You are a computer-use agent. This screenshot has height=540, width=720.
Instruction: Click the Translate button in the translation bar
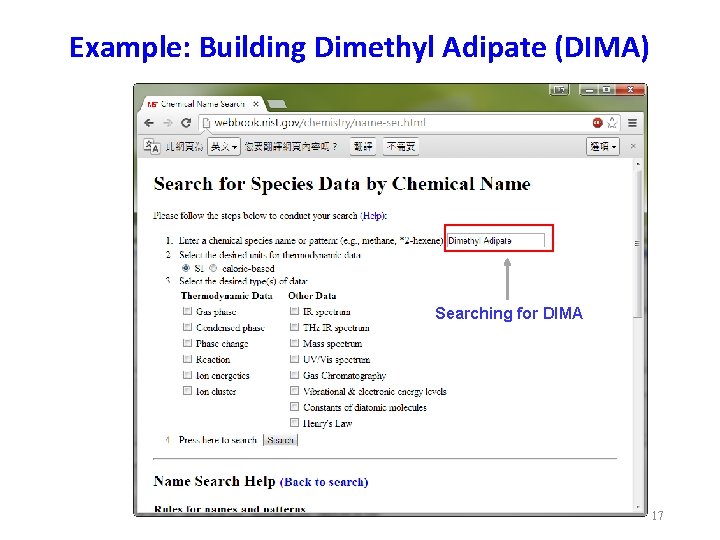(363, 147)
